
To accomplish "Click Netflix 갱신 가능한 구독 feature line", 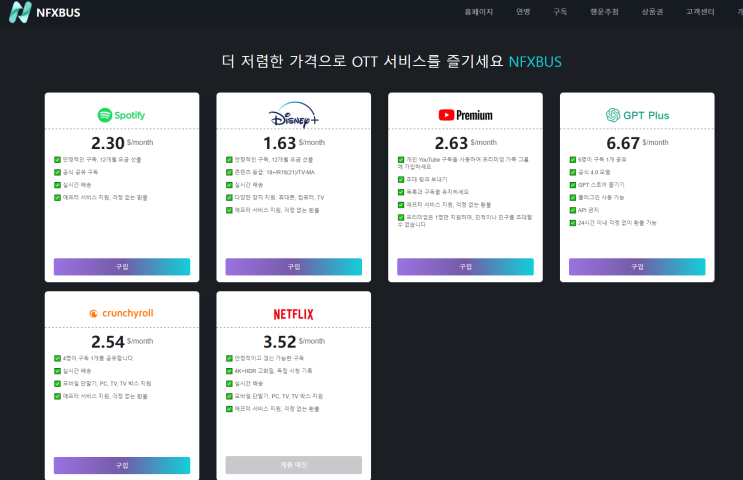I will [269, 358].
